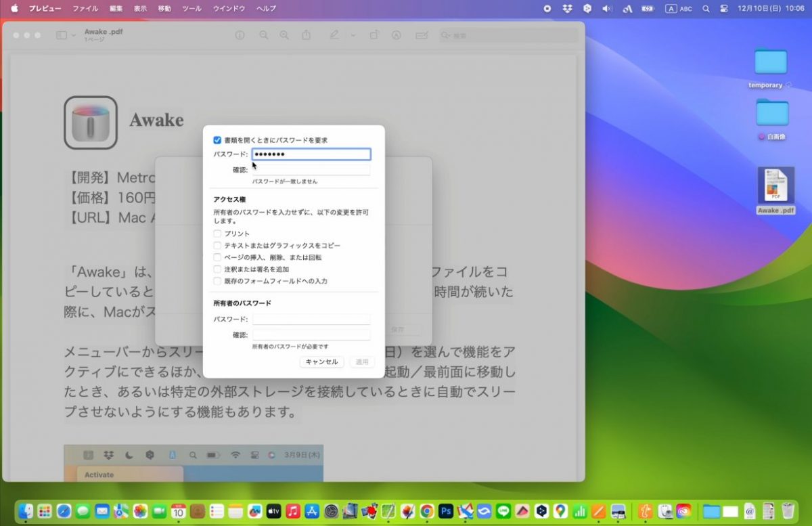Toggle Preview sidebar view button

[62, 35]
